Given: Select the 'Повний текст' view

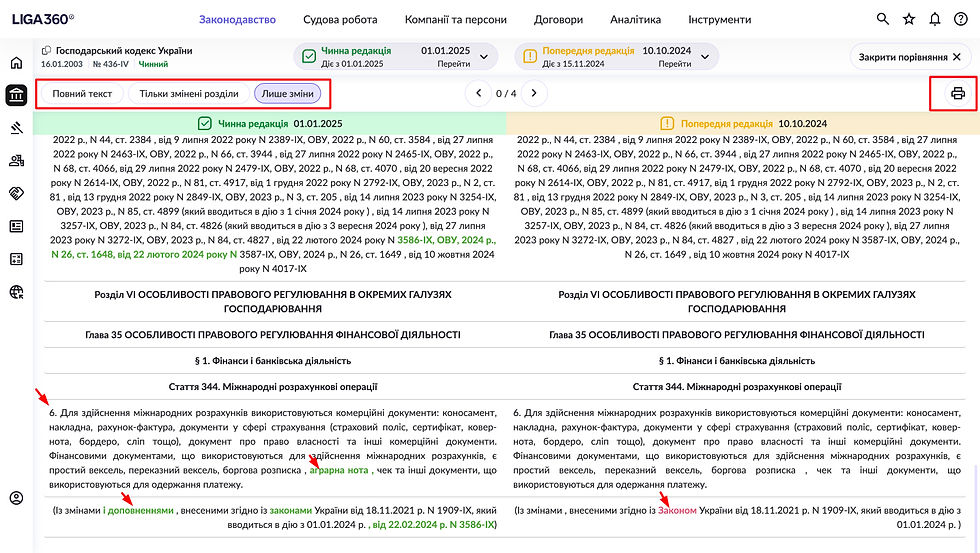Looking at the screenshot, I should [82, 94].
